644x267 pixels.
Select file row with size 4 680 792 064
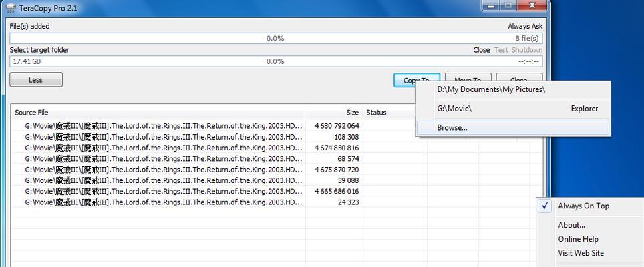277,126
